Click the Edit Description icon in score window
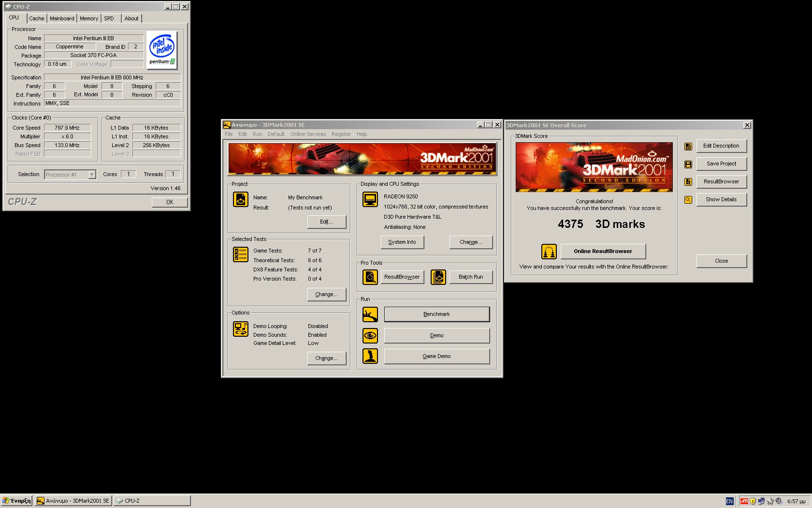The width and height of the screenshot is (812, 508). pos(688,147)
